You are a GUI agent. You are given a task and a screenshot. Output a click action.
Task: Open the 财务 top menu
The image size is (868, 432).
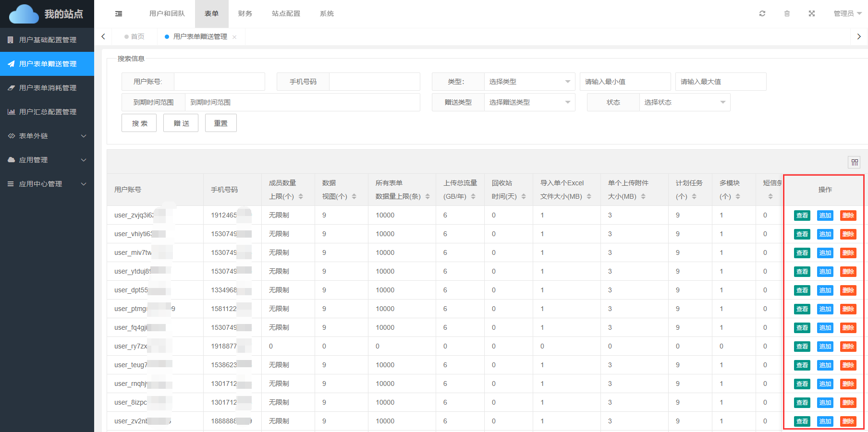pyautogui.click(x=245, y=13)
